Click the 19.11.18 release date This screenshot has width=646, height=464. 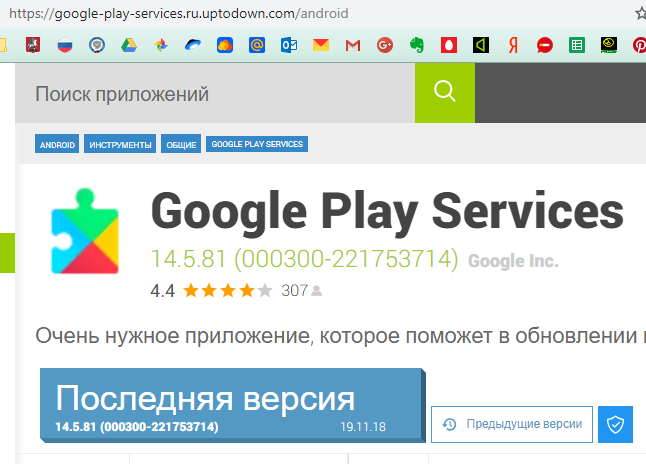(x=363, y=427)
